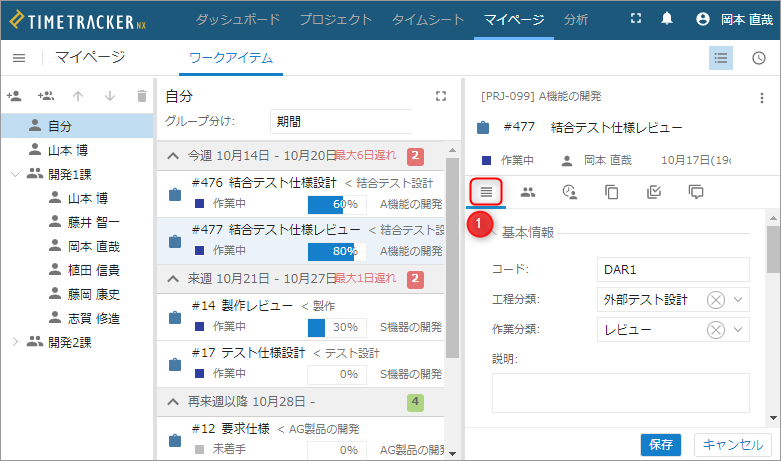The height and width of the screenshot is (461, 781).
Task: Toggle the hamburger sidebar menu
Action: point(19,58)
